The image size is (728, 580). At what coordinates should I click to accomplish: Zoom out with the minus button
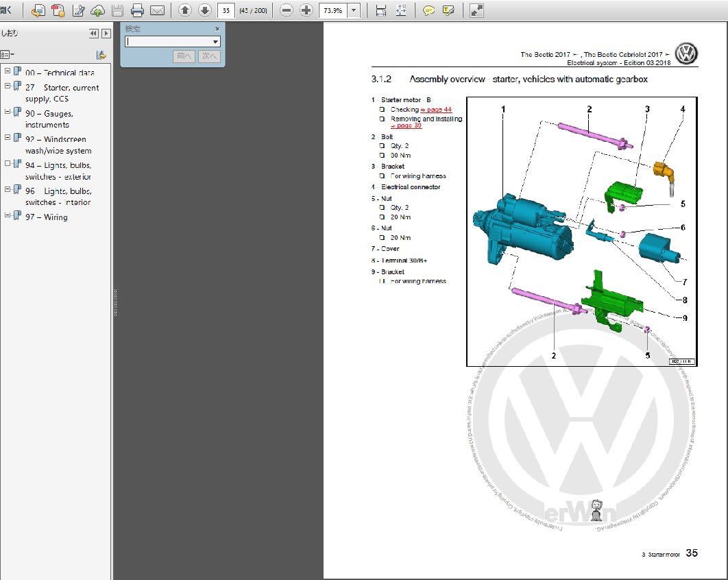coord(287,10)
